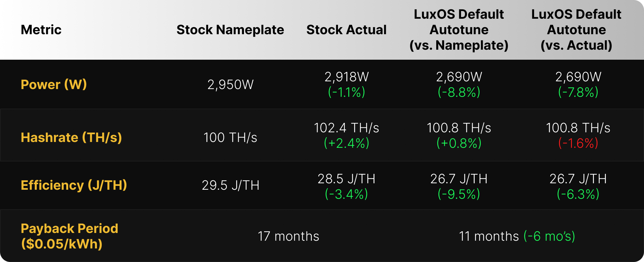
Task: Click the 28.5 J/TH efficiency value
Action: coord(346,179)
